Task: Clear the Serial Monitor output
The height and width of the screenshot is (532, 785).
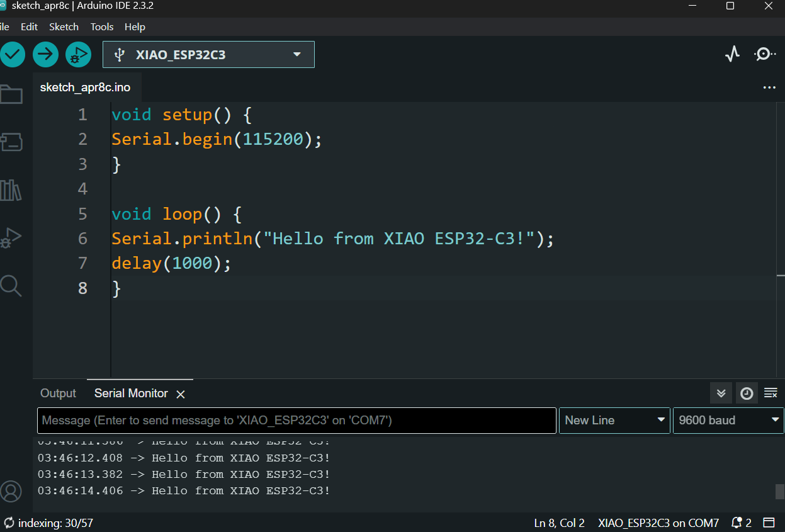Action: coord(771,393)
